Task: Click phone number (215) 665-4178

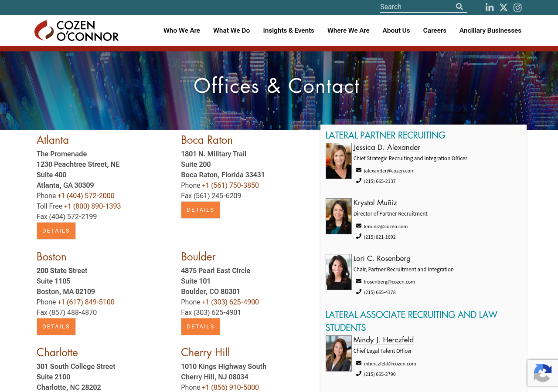Action: click(380, 292)
